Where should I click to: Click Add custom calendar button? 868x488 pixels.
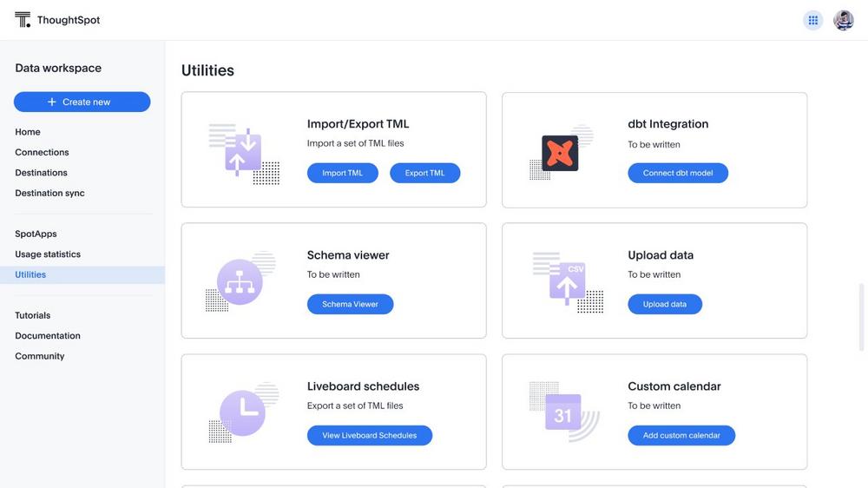(x=681, y=435)
